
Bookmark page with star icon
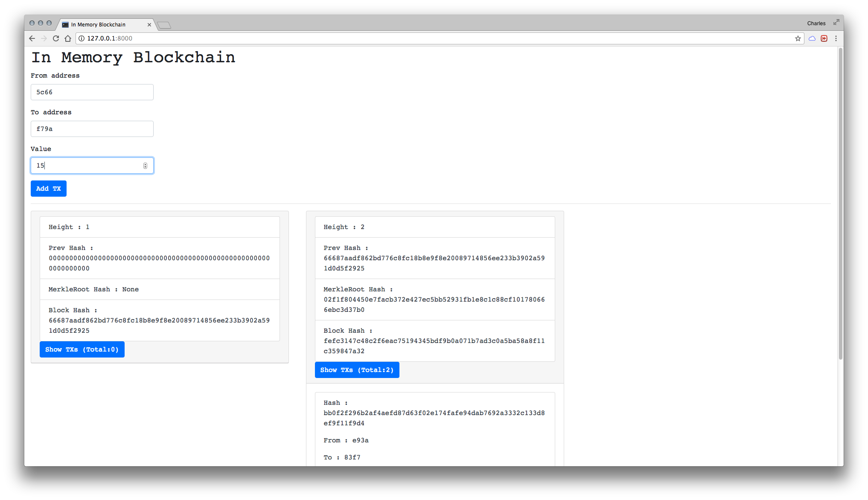[798, 38]
